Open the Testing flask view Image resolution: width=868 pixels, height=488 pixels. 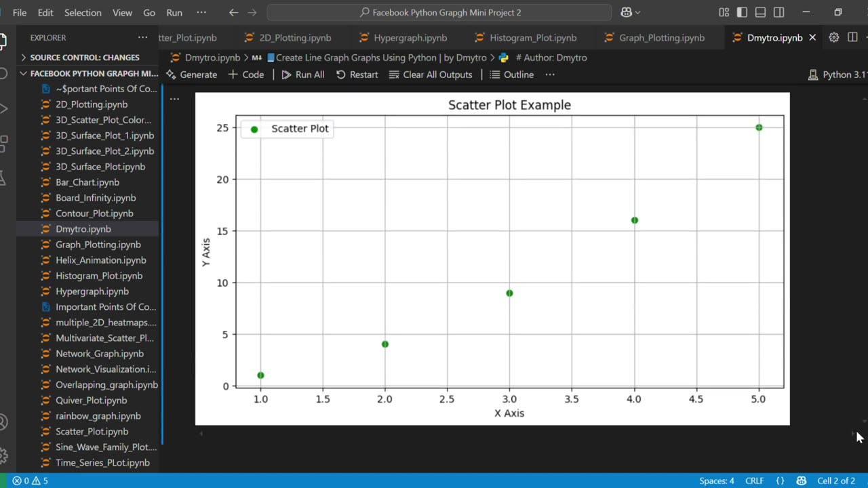(x=3, y=179)
